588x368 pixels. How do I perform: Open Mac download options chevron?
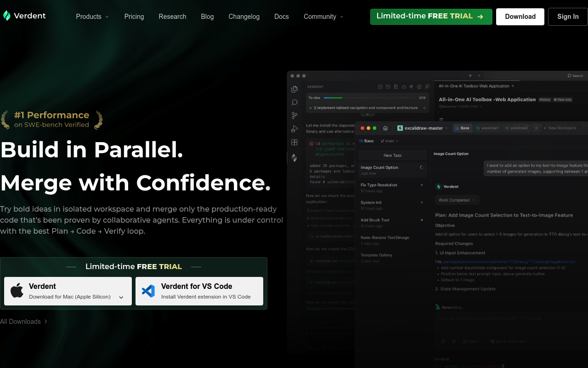[121, 297]
